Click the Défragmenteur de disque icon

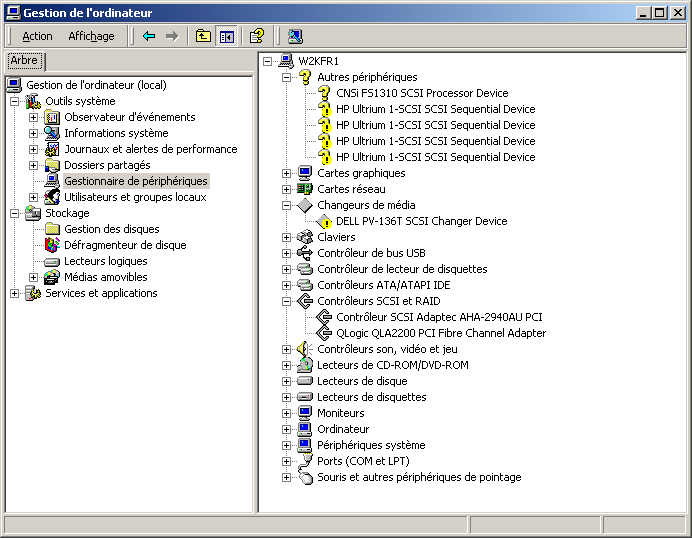pyautogui.click(x=53, y=245)
